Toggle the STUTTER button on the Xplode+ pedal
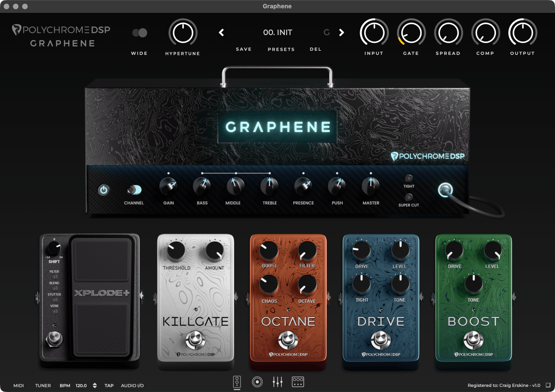The width and height of the screenshot is (555, 392). [x=54, y=300]
